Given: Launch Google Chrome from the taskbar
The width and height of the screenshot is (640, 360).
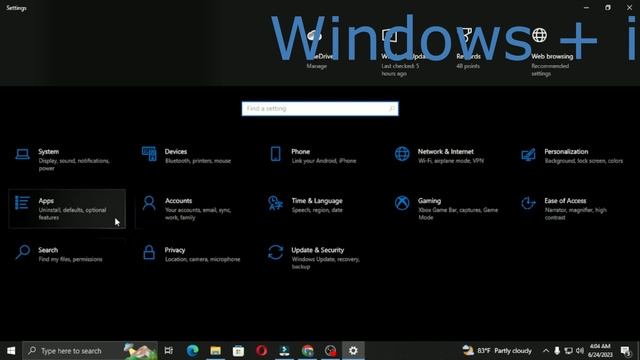Looking at the screenshot, I should (308, 351).
